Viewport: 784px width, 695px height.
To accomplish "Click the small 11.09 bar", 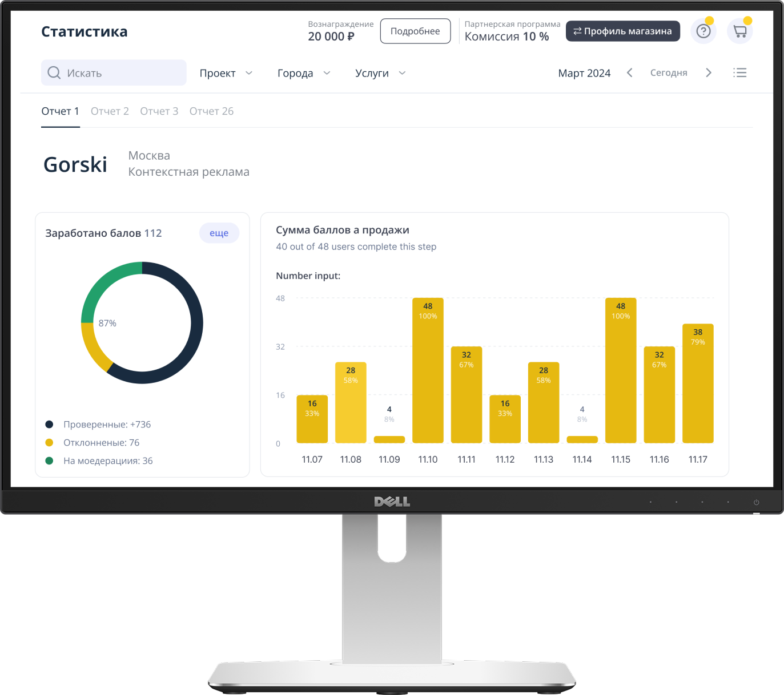I will coord(389,439).
